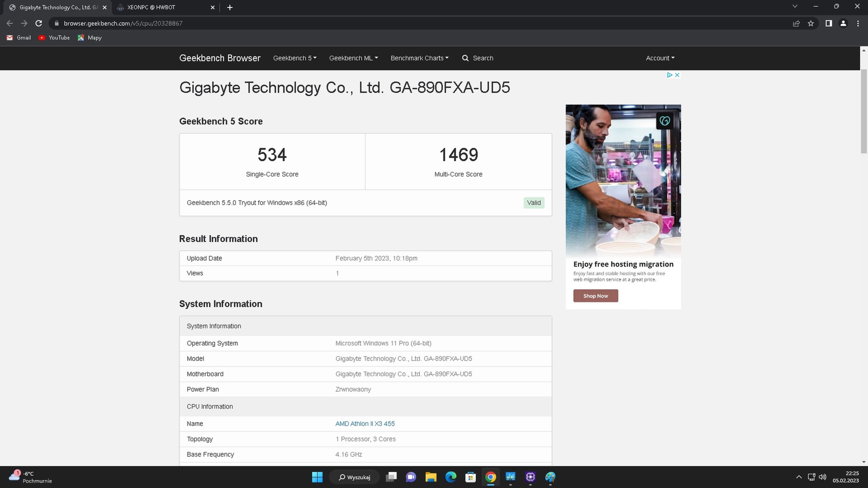Open File Explorer from the taskbar
Image resolution: width=868 pixels, height=488 pixels.
(431, 477)
